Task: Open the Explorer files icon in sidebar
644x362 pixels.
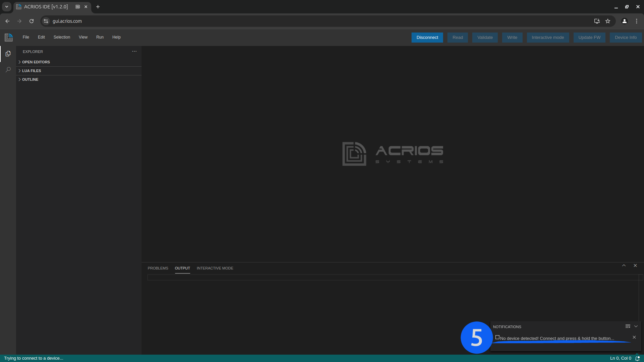Action: tap(8, 54)
